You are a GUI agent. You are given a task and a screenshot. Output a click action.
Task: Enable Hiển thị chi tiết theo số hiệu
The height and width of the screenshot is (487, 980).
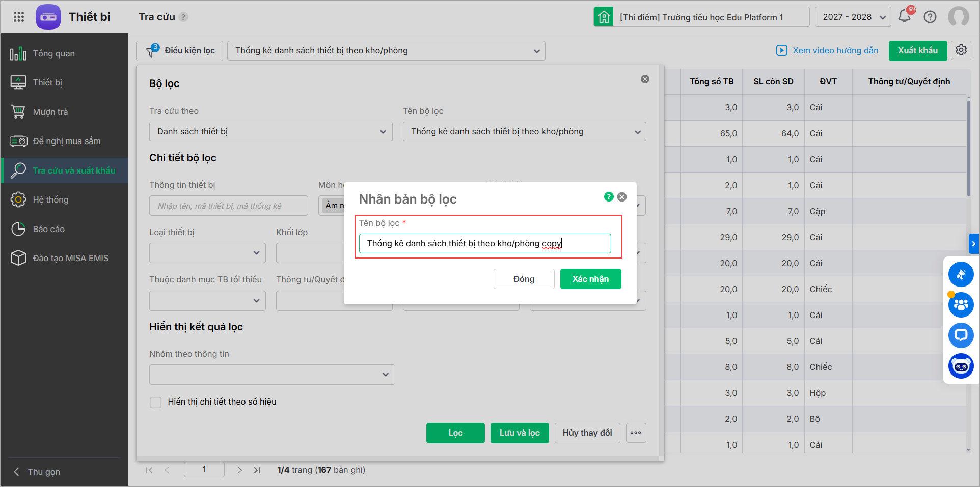[156, 403]
